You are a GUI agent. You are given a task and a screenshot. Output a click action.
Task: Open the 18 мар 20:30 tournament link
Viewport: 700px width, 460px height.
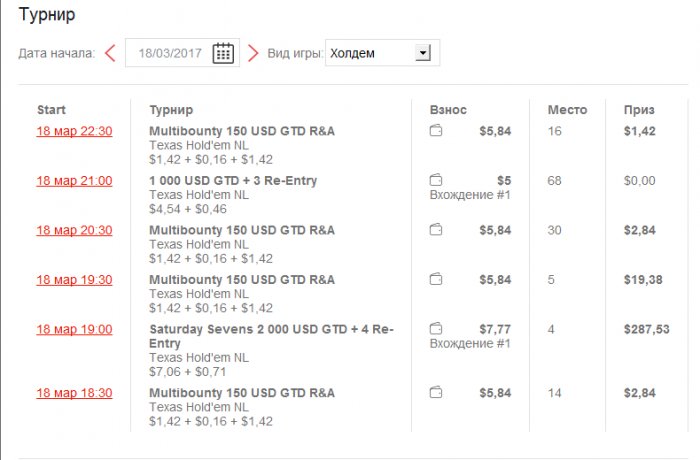(x=74, y=230)
